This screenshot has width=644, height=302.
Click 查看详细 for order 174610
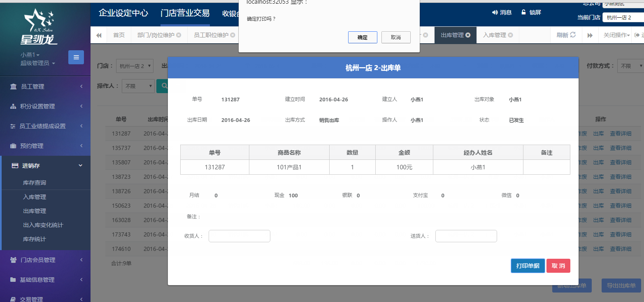(x=621, y=249)
